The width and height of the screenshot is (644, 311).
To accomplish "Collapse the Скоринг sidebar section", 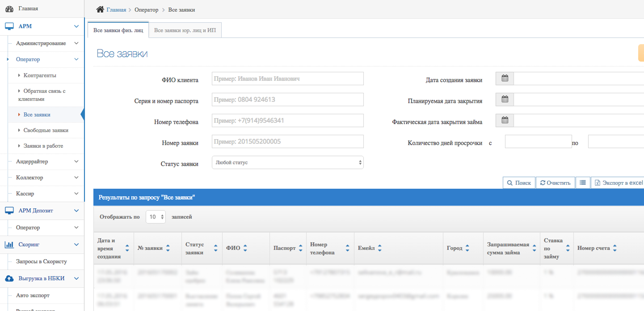I will 76,245.
